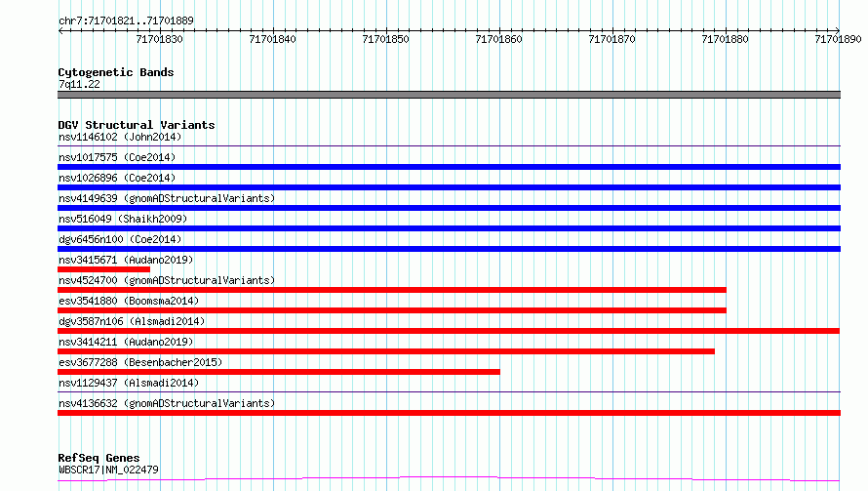Open variant nsv4149639 (gnomADStructuralVariants) label

pos(167,198)
